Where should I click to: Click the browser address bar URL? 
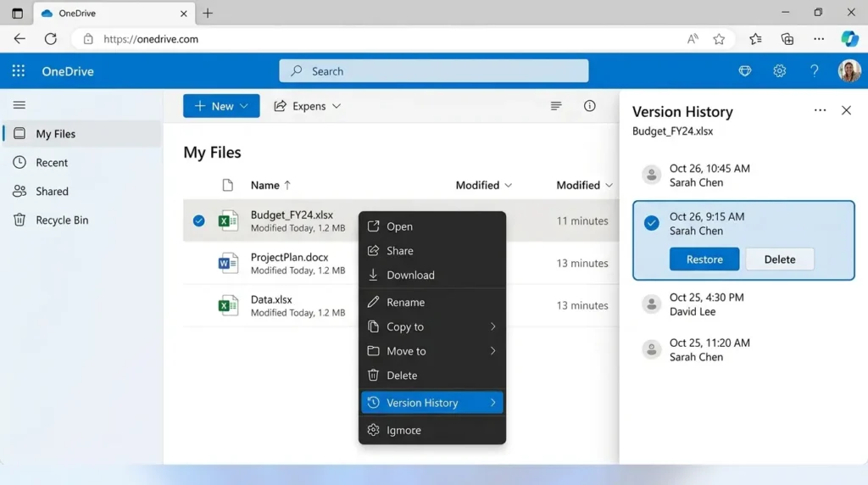(x=151, y=39)
